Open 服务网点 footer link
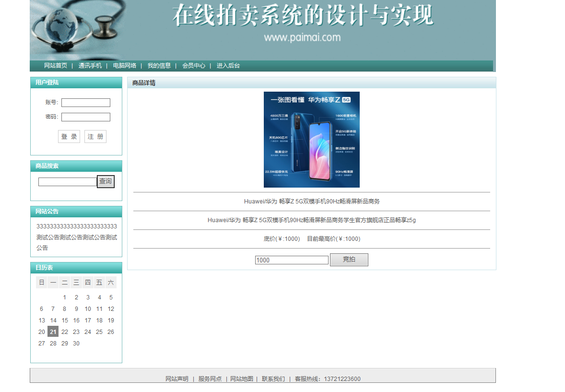 210,379
